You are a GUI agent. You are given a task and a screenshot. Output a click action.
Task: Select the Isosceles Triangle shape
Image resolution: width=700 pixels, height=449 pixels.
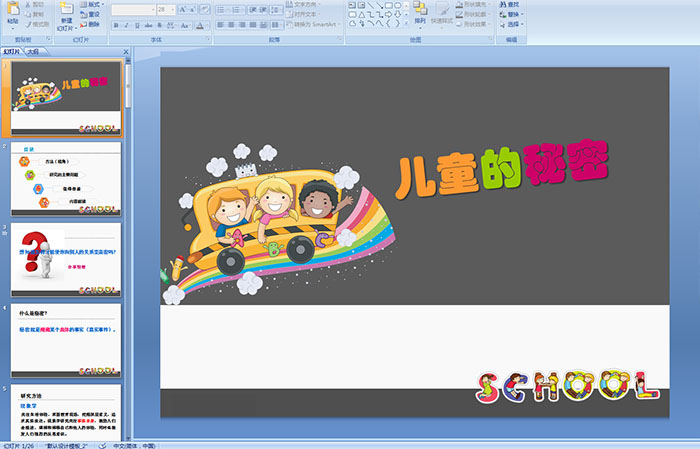coord(362,15)
